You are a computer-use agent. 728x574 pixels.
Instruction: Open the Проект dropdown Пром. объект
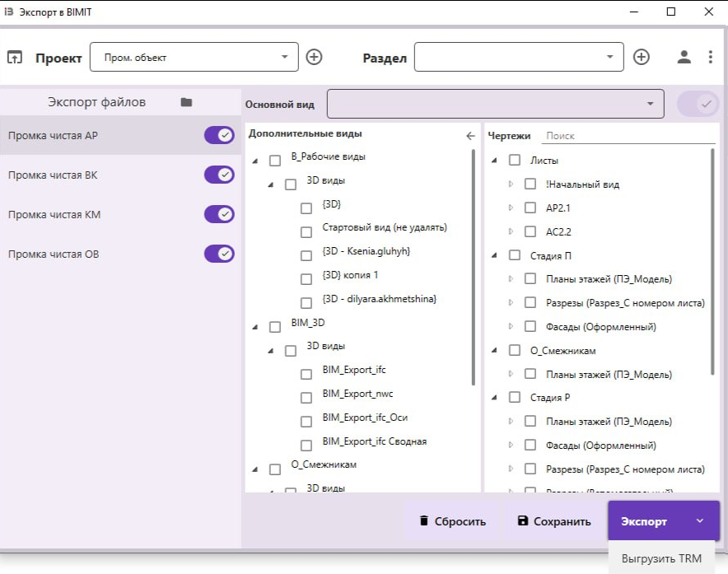point(194,57)
